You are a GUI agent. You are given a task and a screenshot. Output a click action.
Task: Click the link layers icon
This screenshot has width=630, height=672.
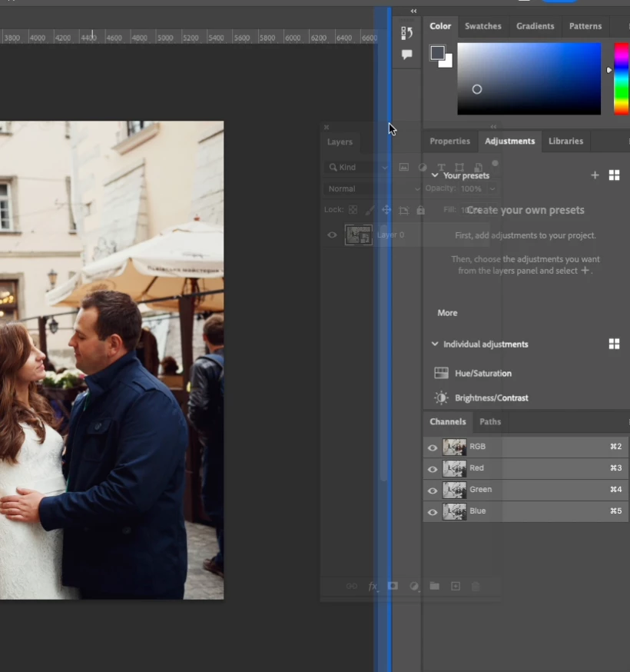(x=352, y=586)
